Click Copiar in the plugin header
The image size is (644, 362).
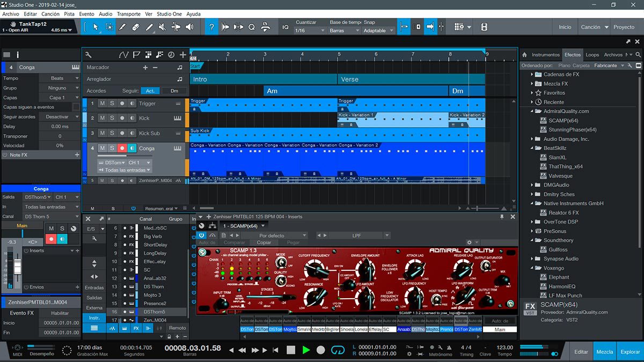[x=264, y=242]
